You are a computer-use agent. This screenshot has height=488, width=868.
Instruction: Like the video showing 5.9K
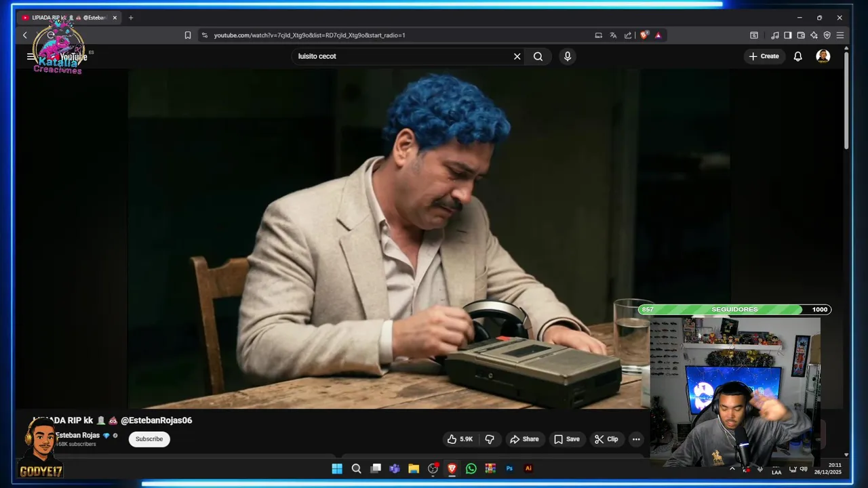click(460, 439)
